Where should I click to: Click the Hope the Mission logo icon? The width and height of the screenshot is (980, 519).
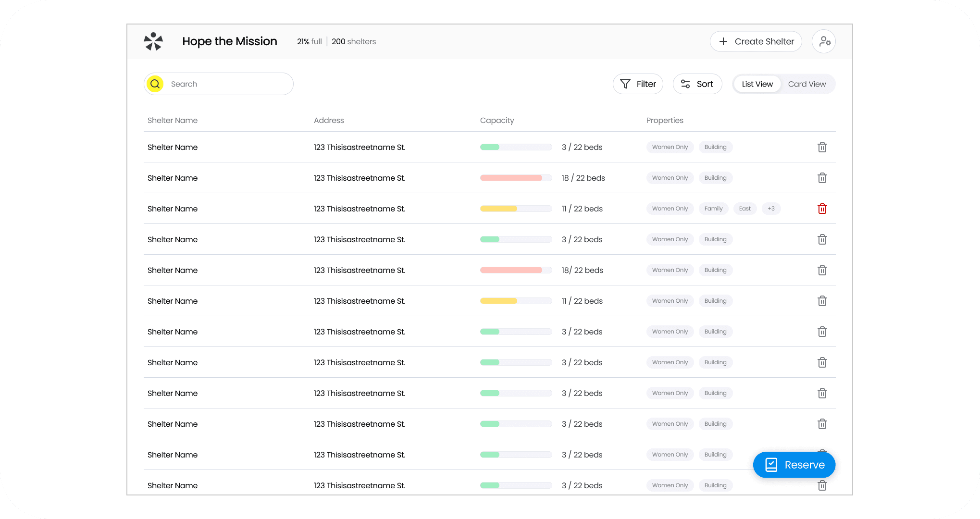[153, 41]
